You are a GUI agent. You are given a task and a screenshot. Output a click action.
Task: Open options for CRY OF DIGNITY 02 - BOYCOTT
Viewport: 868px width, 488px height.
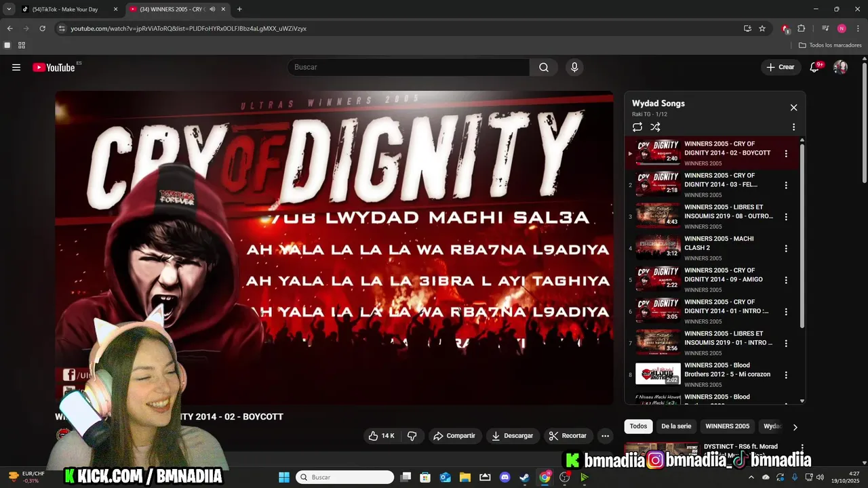click(786, 153)
